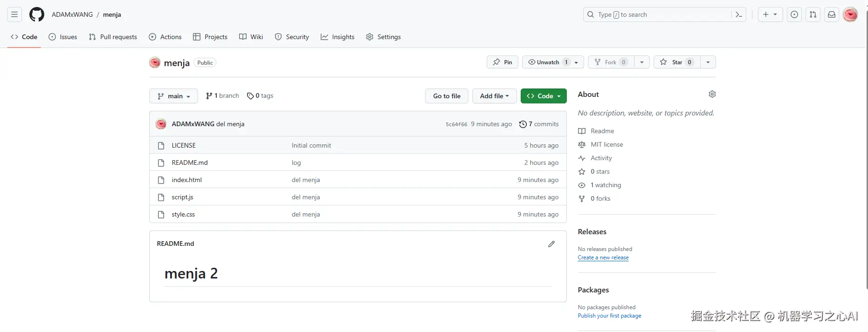Open the command palette icon in search
The width and height of the screenshot is (868, 332).
point(738,14)
